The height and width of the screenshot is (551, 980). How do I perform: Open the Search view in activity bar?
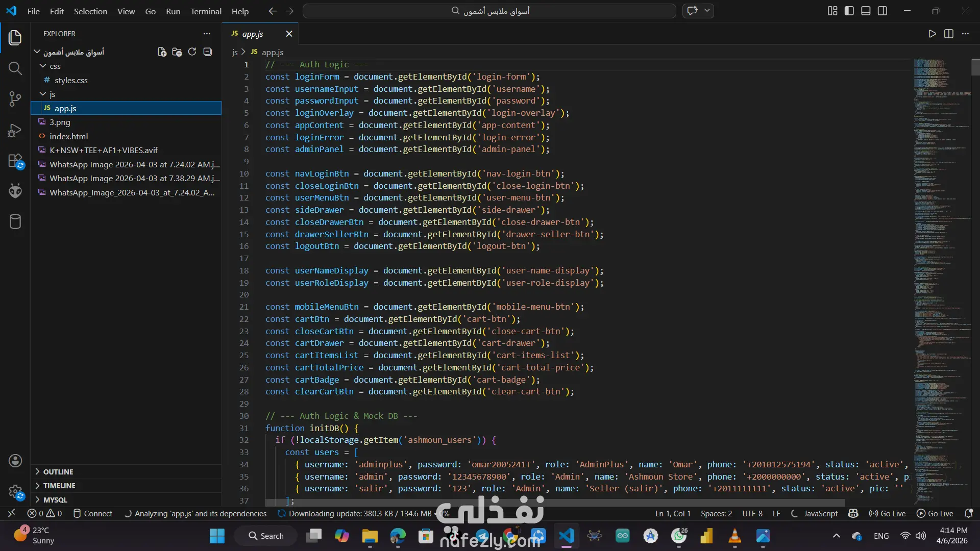(x=15, y=68)
